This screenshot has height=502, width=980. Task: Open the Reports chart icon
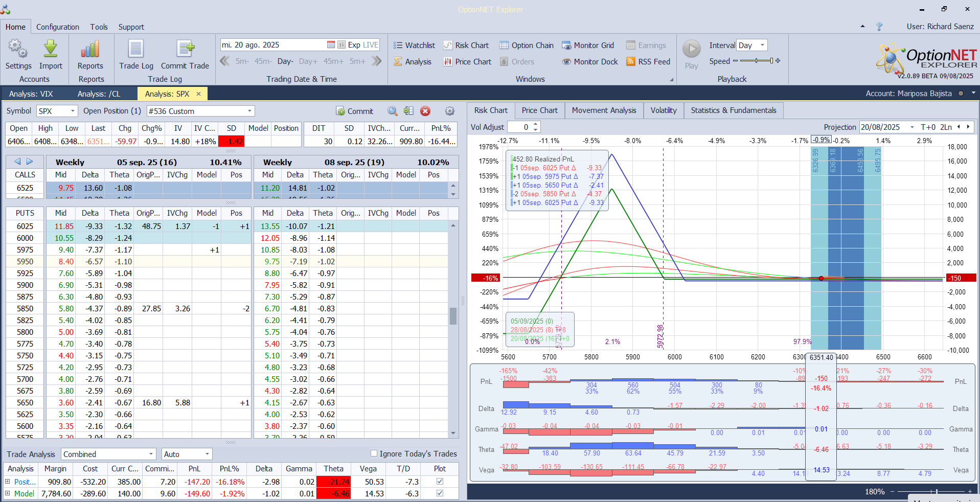tap(90, 50)
